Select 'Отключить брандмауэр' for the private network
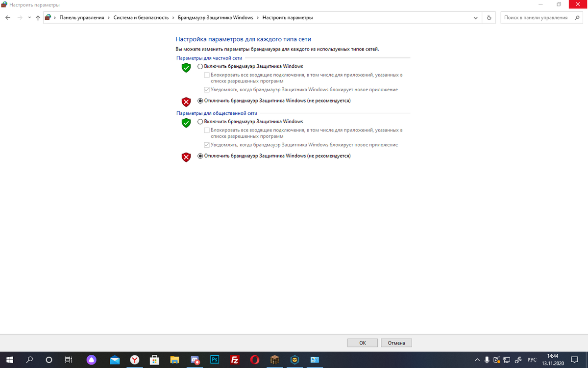The height and width of the screenshot is (368, 588). click(200, 101)
